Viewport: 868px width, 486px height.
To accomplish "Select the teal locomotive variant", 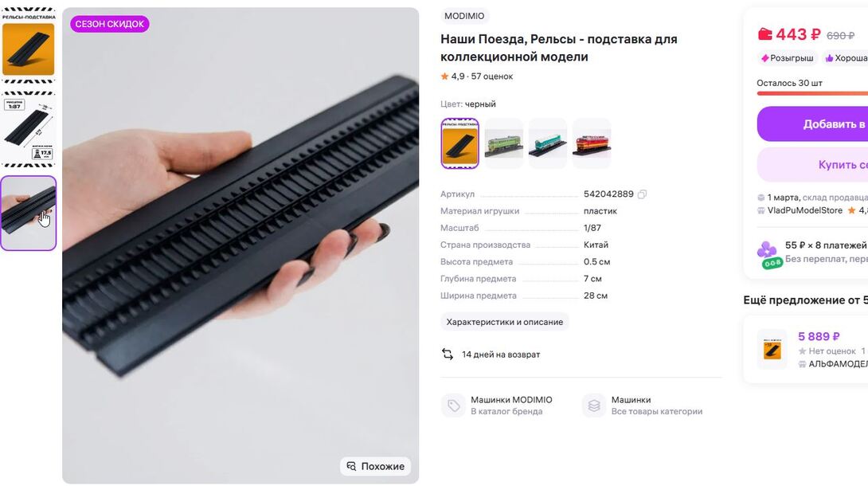I will tap(548, 143).
